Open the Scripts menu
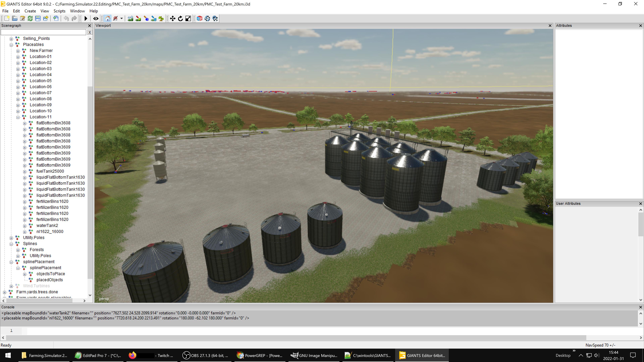 [x=60, y=11]
